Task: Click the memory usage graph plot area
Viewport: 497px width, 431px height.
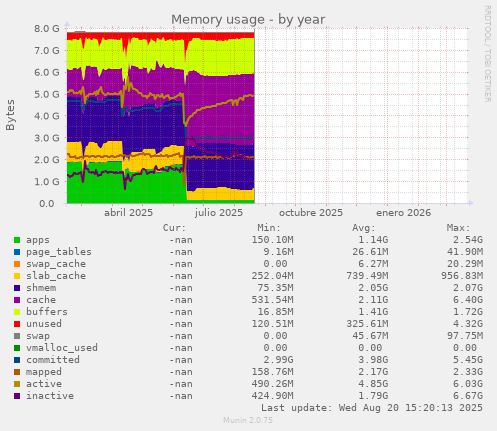Action: (267, 116)
